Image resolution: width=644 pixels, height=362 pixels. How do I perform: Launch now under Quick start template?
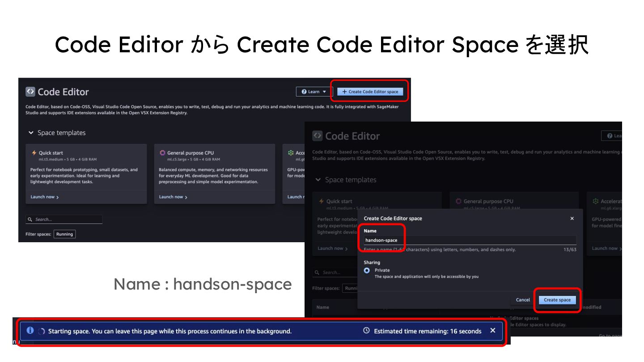[44, 197]
